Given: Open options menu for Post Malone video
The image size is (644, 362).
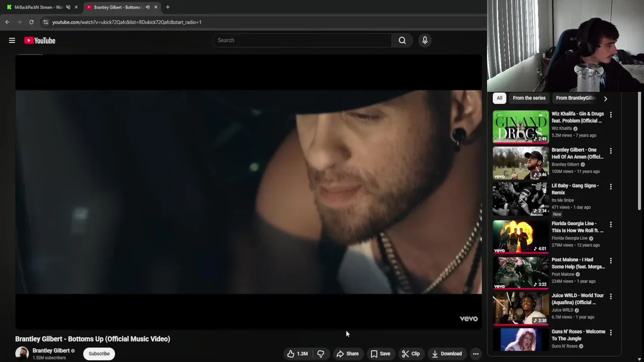Looking at the screenshot, I should click(x=611, y=260).
